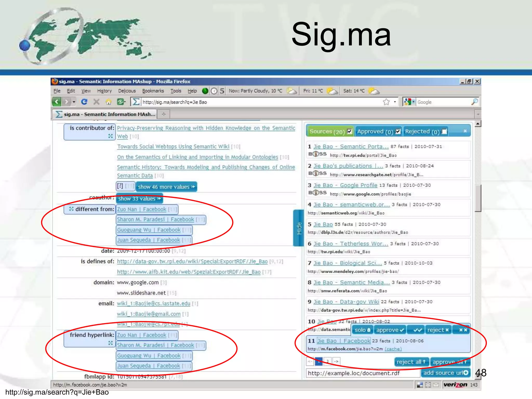
Task: Click the double-check approve button in the hover toolbar
Action: (x=416, y=330)
